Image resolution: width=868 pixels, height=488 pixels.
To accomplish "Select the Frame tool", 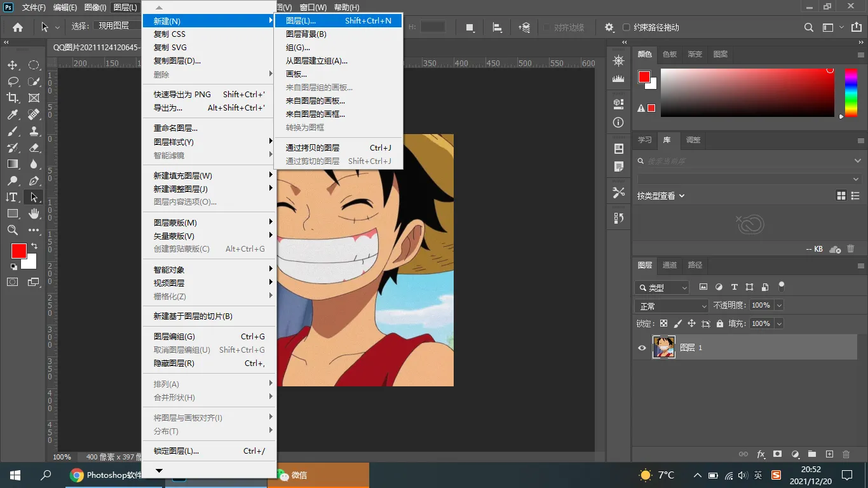I will point(34,98).
